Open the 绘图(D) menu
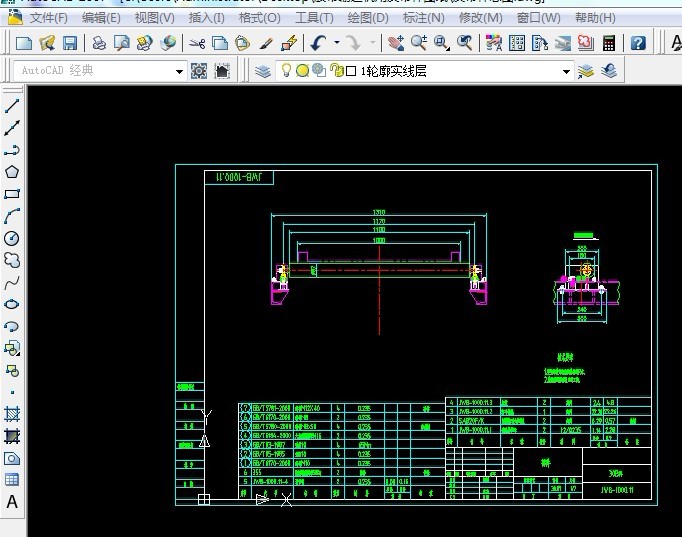682x537 pixels. 368,18
